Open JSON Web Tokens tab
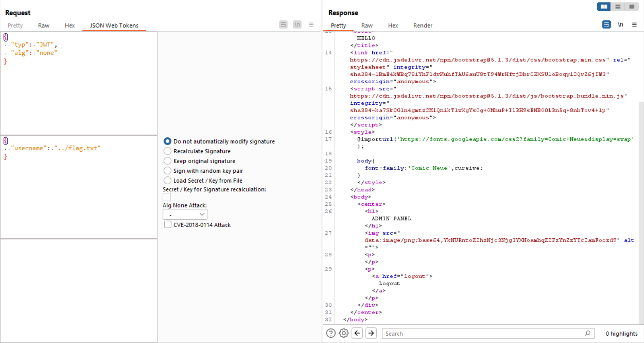 click(x=114, y=26)
